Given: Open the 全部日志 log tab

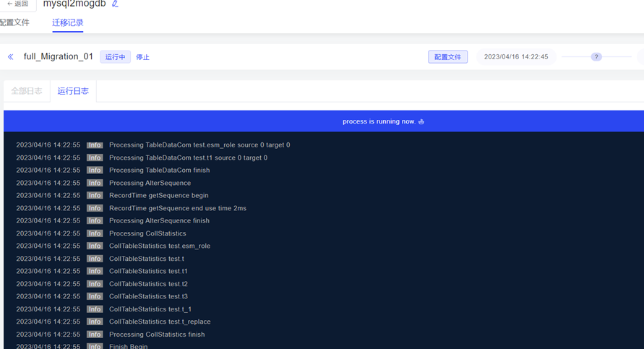Looking at the screenshot, I should click(27, 91).
